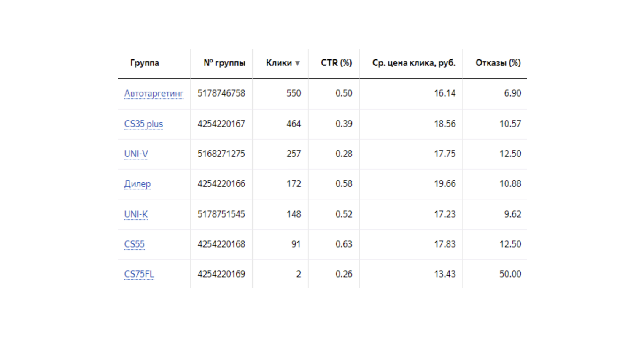
Task: Open the CS55 group link
Action: click(x=134, y=244)
